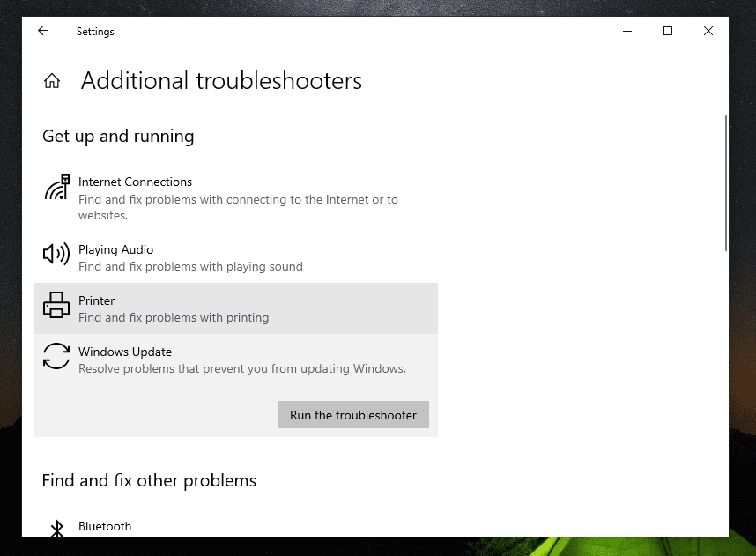The width and height of the screenshot is (756, 556).
Task: Expand the Printer troubleshooter entry
Action: pos(97,300)
